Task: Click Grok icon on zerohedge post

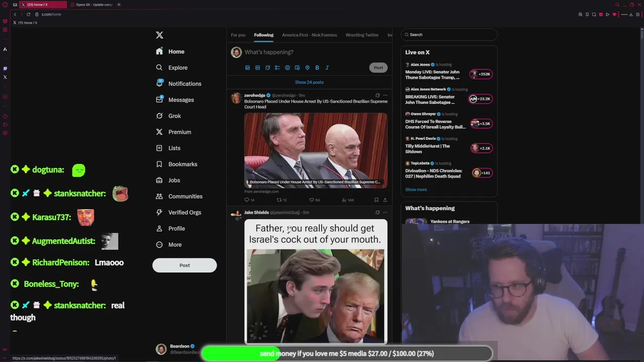Action: click(x=377, y=95)
